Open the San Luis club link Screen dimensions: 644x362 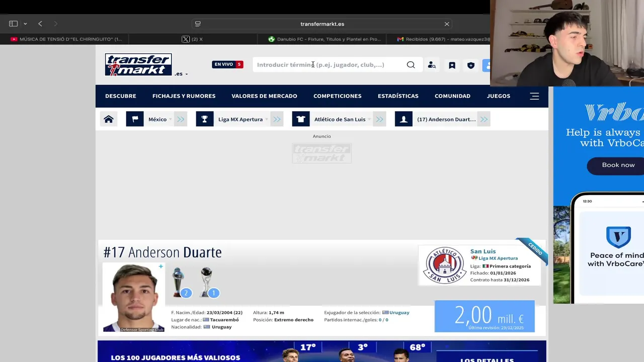483,251
